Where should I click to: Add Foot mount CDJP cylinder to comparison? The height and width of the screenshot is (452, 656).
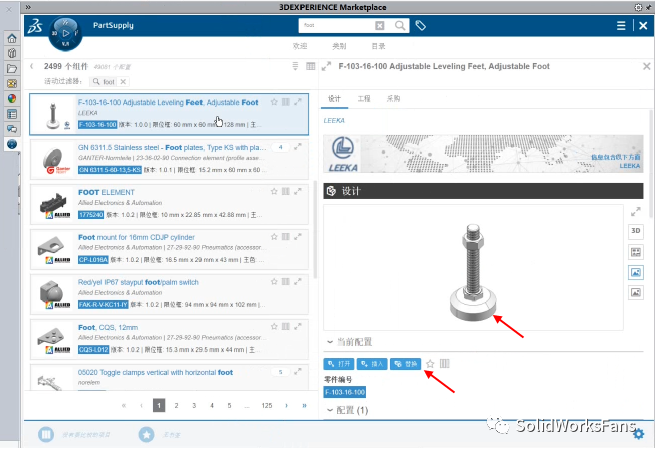tap(286, 236)
